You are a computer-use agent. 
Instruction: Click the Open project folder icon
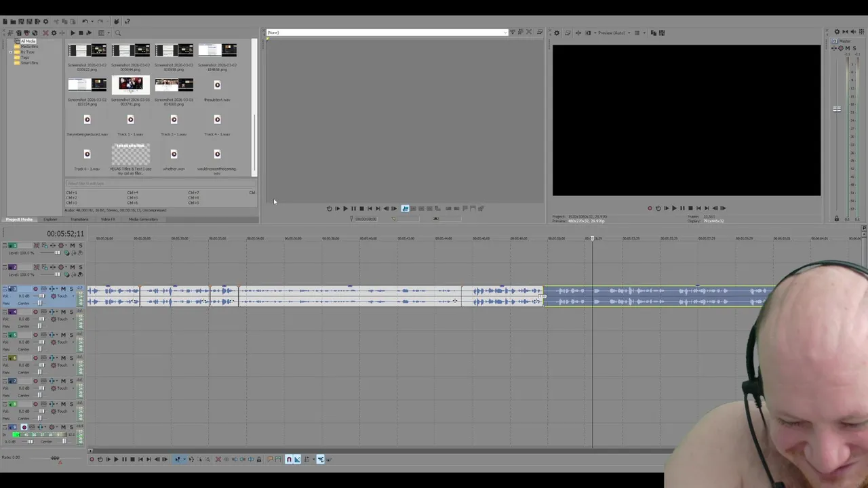point(13,21)
